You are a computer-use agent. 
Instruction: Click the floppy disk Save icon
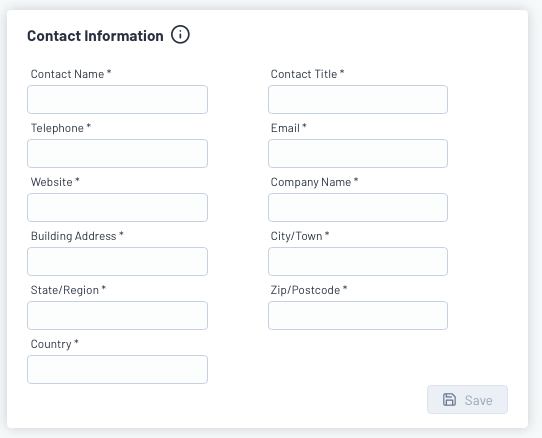tap(449, 400)
